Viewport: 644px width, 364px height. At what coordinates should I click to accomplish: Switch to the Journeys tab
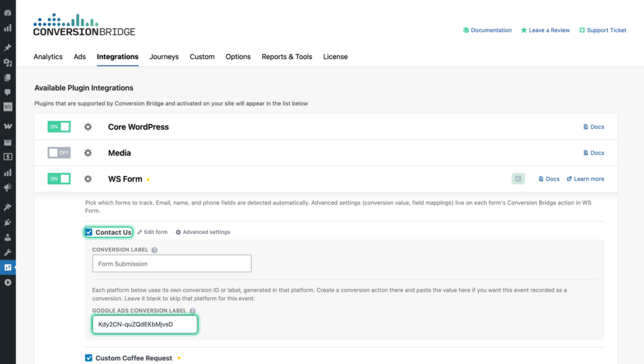point(164,57)
